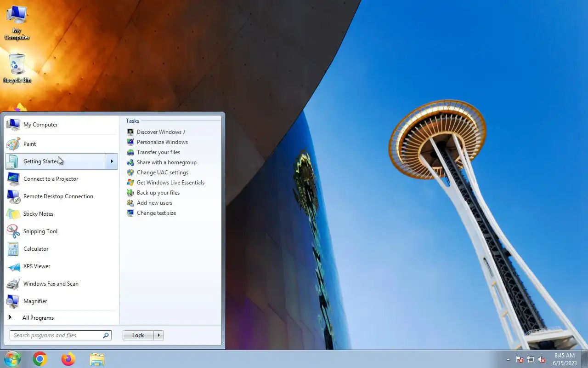The image size is (588, 368).
Task: Open the Change UAC settings link
Action: (x=163, y=172)
